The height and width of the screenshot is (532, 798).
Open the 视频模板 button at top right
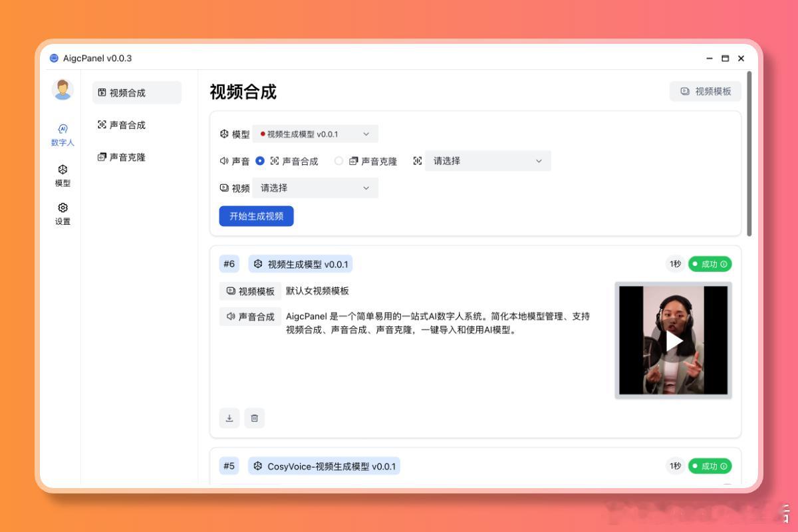tap(706, 91)
